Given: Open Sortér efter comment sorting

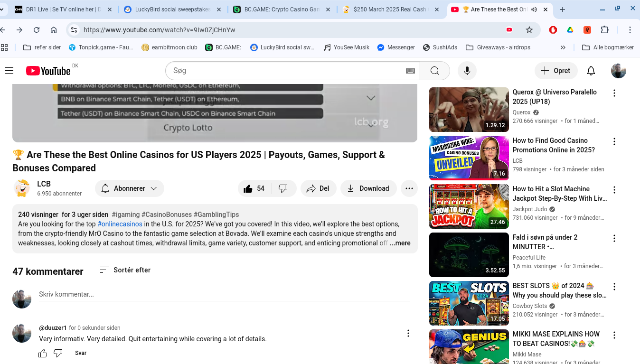Looking at the screenshot, I should click(125, 270).
